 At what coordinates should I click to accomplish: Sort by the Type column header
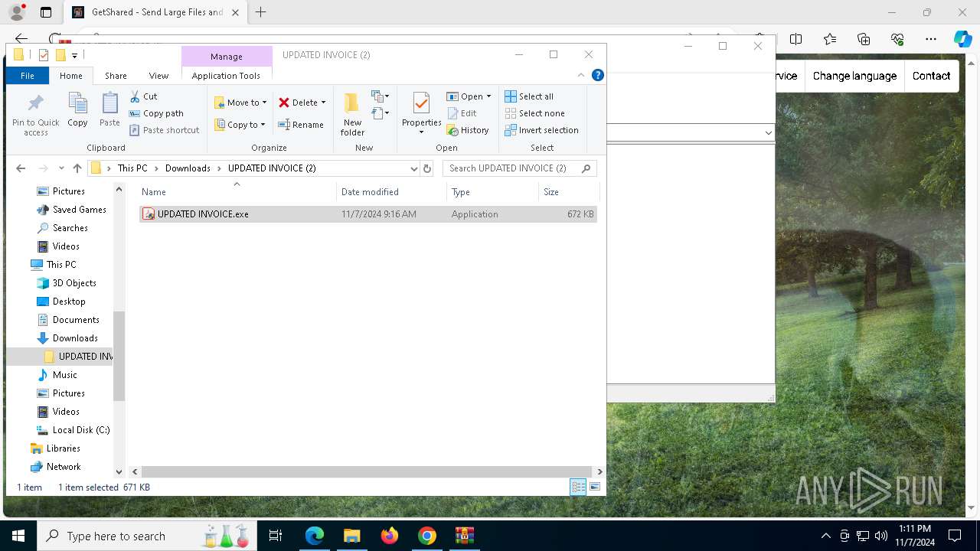pos(492,192)
